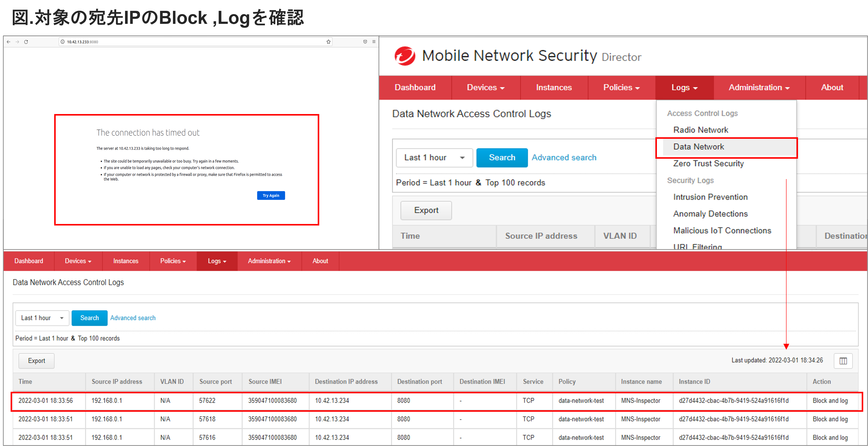Click the upper Advanced search link

(x=564, y=157)
